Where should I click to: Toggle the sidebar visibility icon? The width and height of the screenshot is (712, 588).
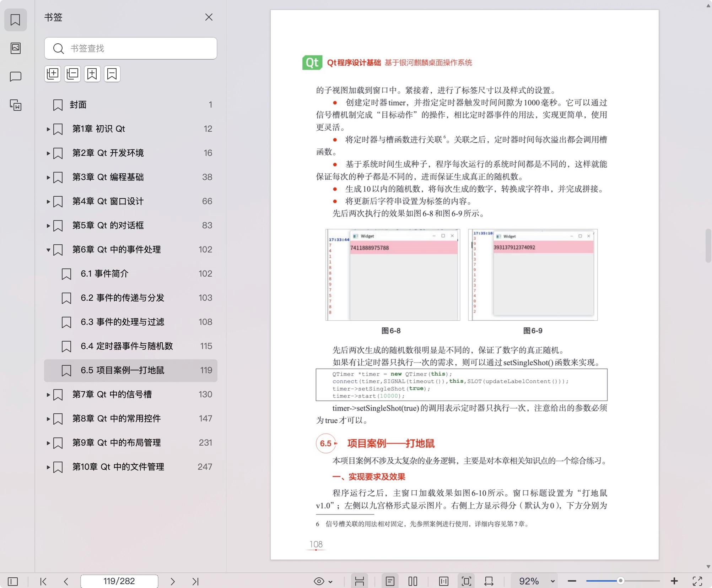click(x=13, y=581)
